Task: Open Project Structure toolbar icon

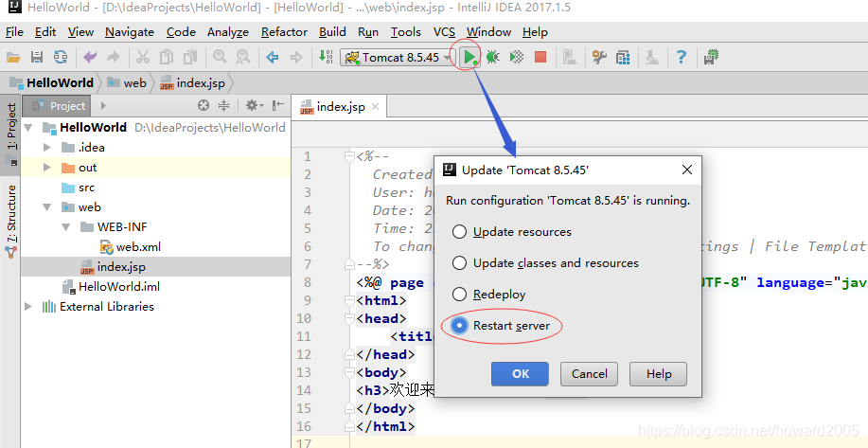Action: [x=623, y=57]
